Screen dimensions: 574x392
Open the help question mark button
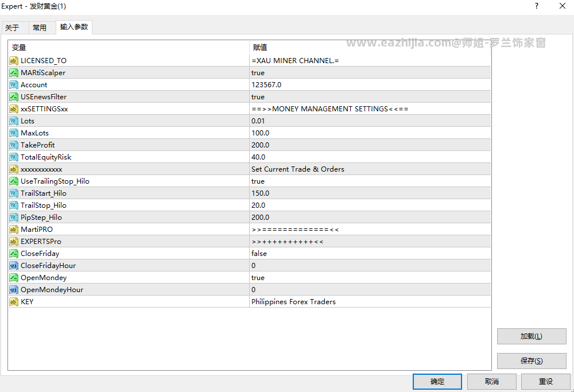pyautogui.click(x=537, y=6)
